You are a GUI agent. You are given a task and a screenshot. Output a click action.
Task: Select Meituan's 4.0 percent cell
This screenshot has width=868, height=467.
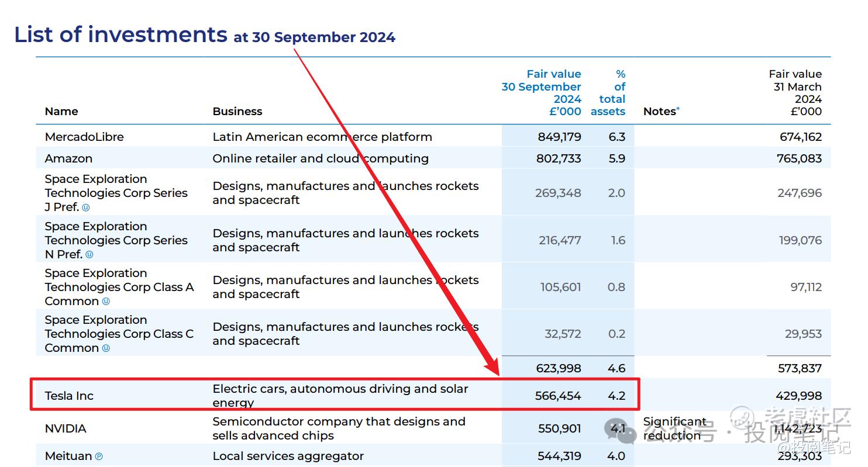coord(616,456)
